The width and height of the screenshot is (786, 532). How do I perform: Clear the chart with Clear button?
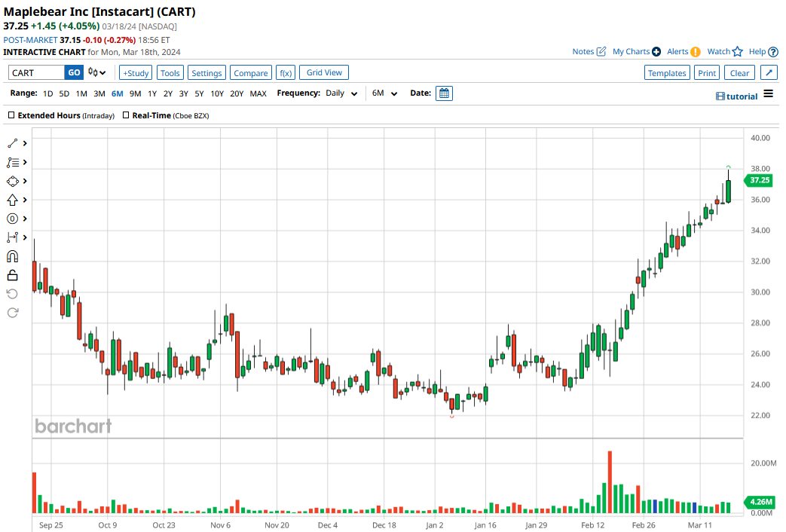739,72
